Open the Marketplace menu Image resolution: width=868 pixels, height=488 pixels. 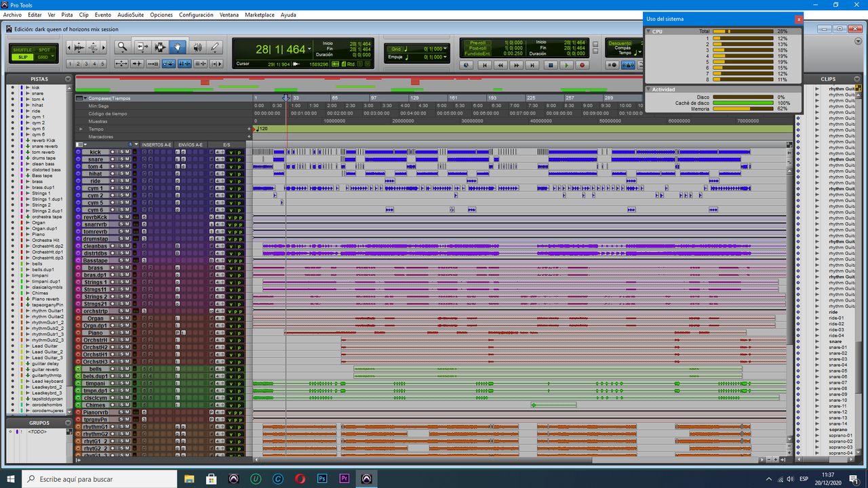click(x=260, y=14)
